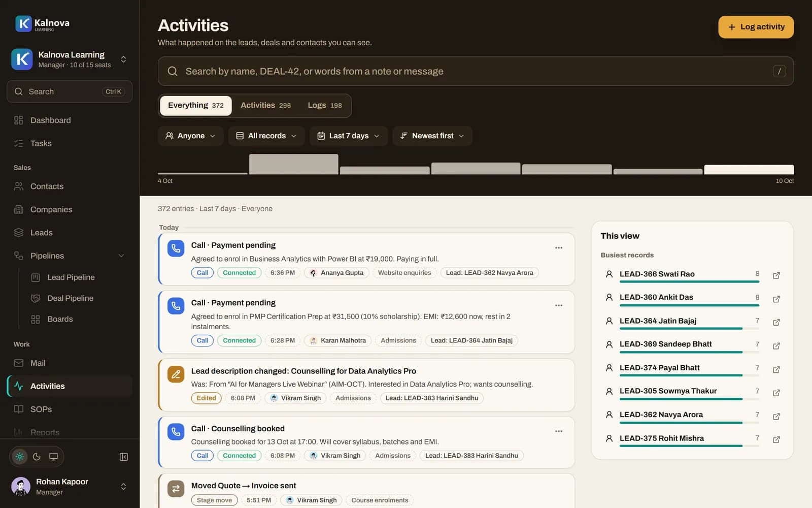Click phone icon on Business Analytics call
The height and width of the screenshot is (508, 812).
click(176, 248)
